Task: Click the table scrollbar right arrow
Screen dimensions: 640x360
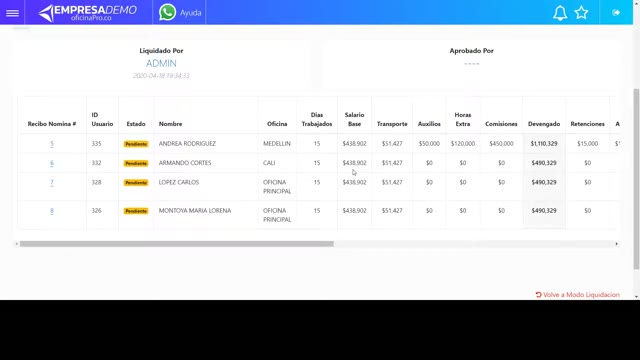Action: (617, 244)
